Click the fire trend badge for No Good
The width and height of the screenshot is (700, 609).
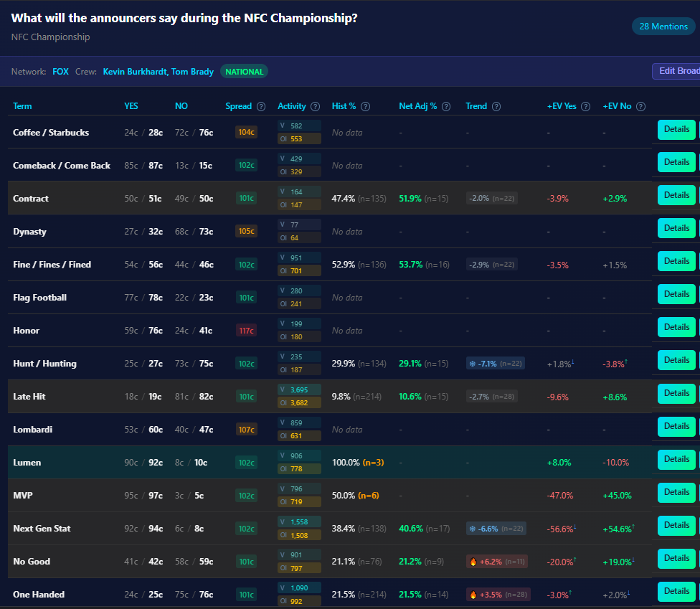click(x=496, y=561)
